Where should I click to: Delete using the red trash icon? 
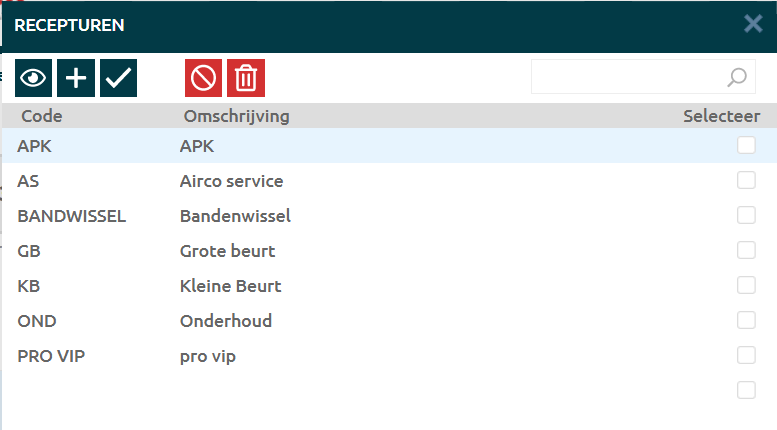click(246, 78)
